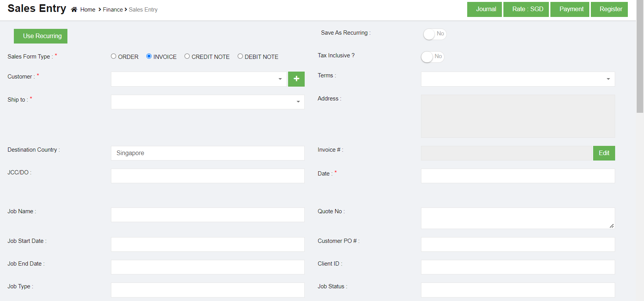Expand the Ship to dropdown

pos(207,102)
